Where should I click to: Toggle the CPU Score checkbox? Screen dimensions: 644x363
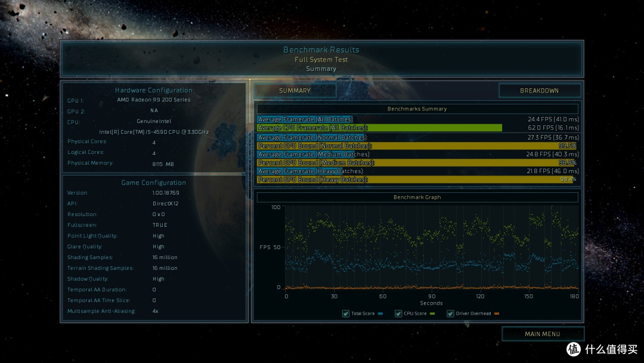(x=398, y=313)
